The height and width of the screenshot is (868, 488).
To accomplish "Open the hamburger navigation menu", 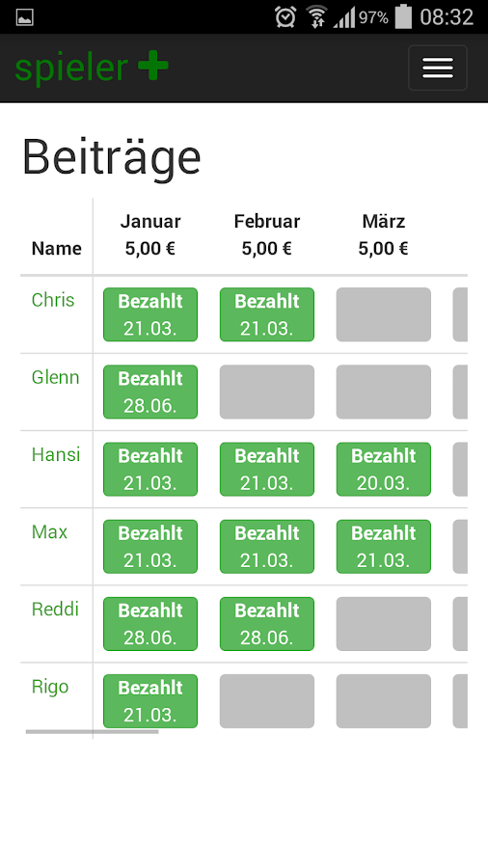I will [x=437, y=68].
